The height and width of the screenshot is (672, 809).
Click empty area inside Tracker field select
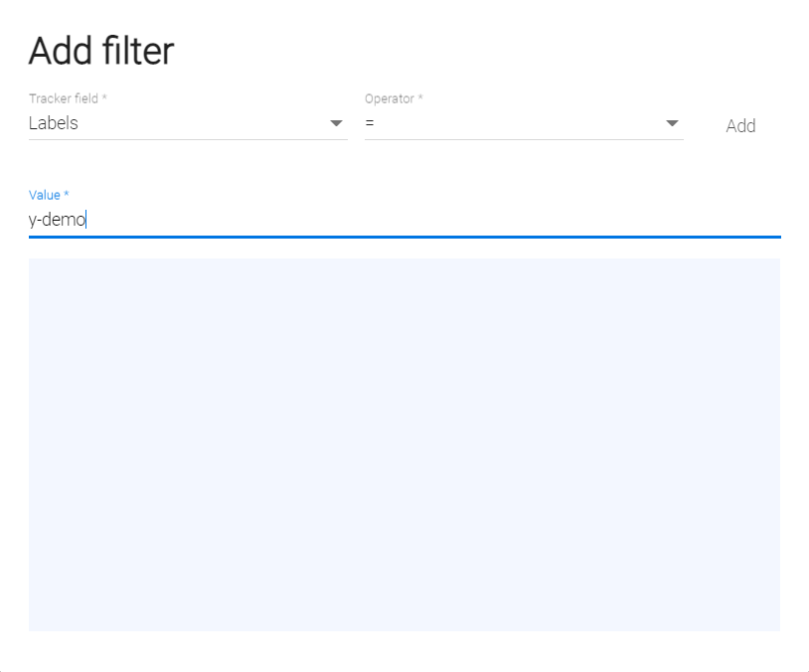tap(199, 124)
